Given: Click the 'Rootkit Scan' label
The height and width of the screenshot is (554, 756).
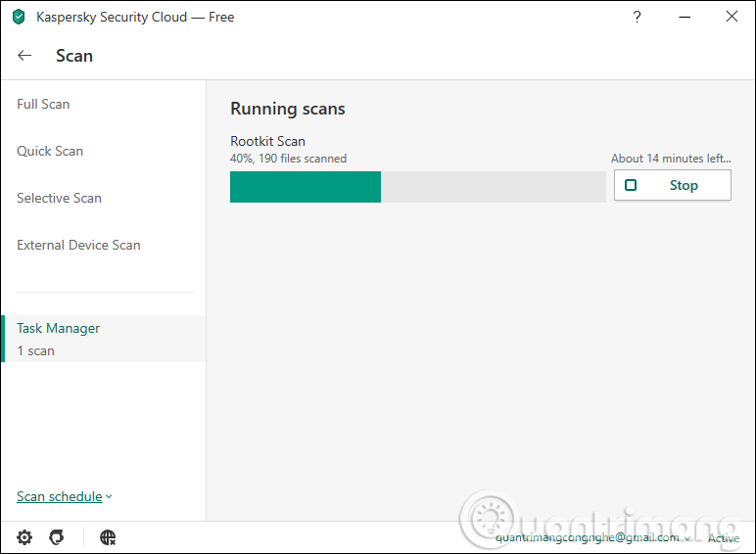Looking at the screenshot, I should pos(267,141).
